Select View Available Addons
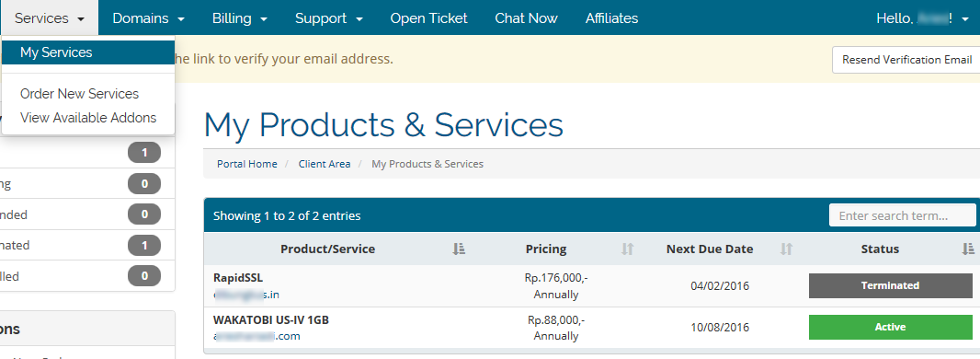980x359 pixels. tap(88, 118)
